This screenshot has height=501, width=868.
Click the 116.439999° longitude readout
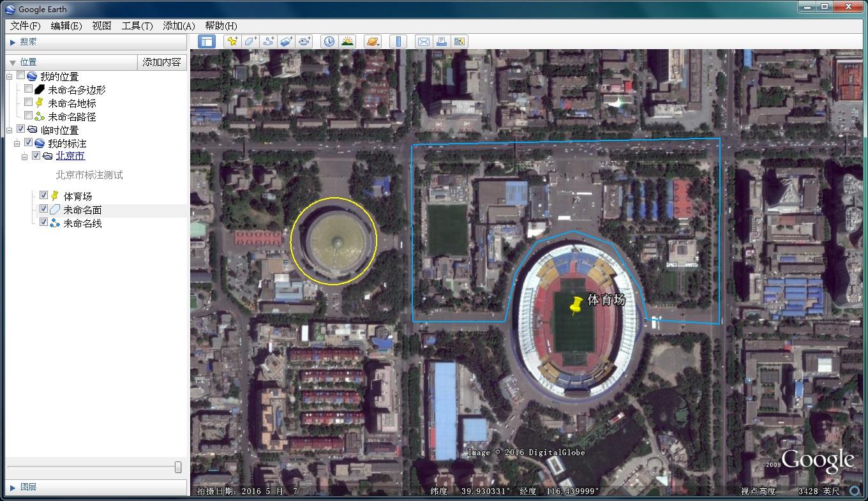tap(572, 491)
